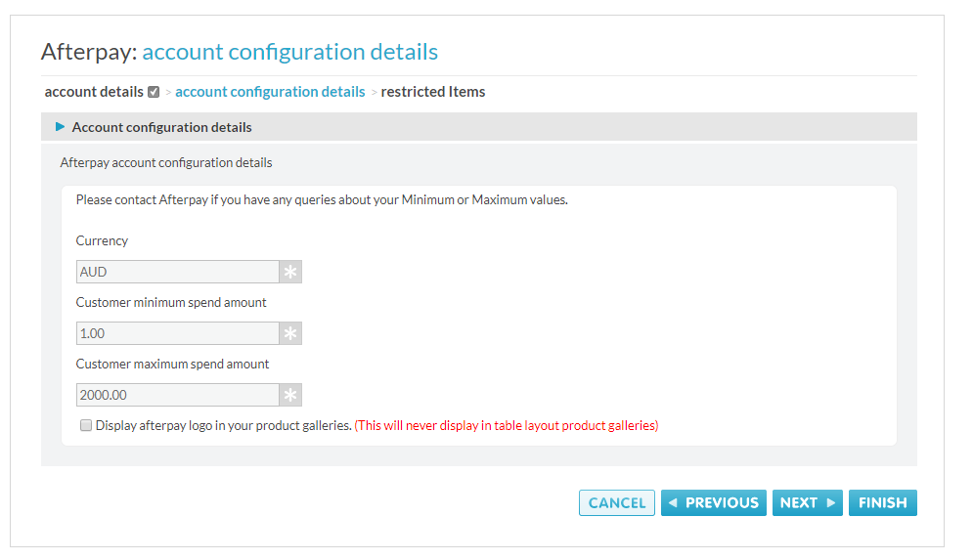Proceed with the Next button
Image resolution: width=973 pixels, height=560 pixels.
808,503
